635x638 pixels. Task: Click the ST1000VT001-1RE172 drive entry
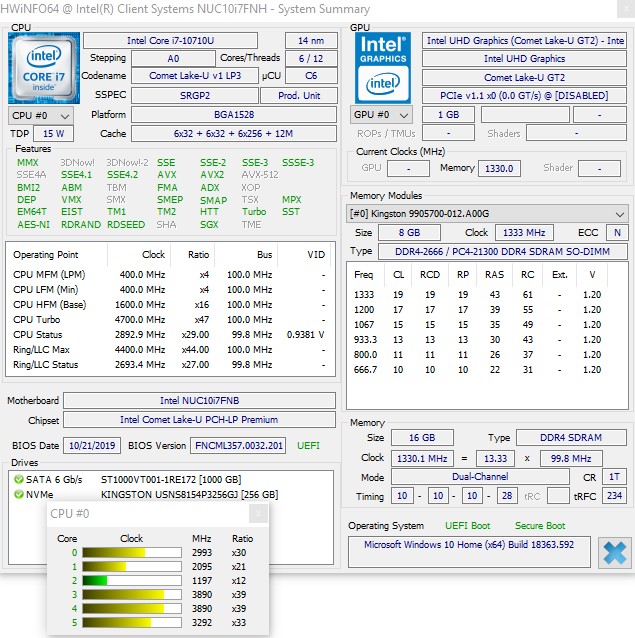(x=171, y=480)
